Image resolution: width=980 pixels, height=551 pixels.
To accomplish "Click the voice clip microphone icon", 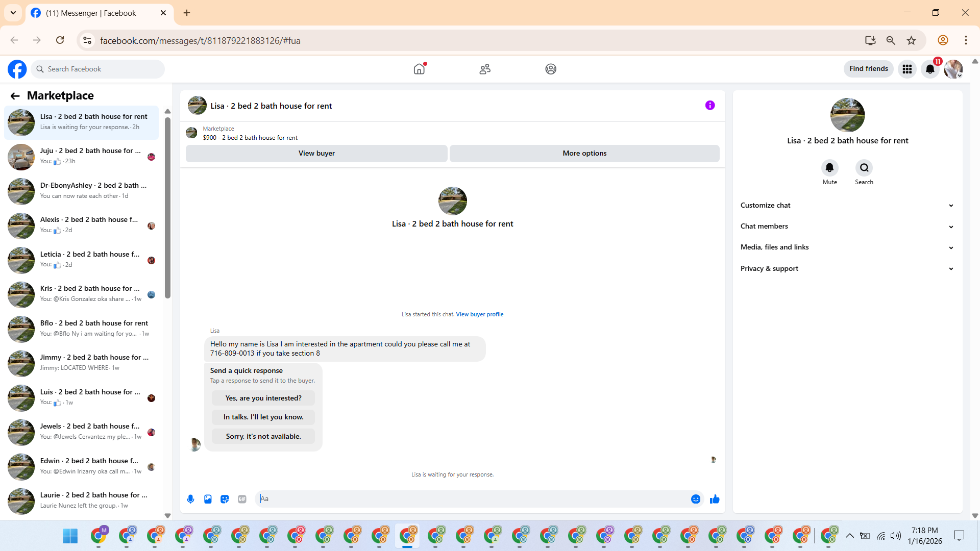I will [x=190, y=499].
